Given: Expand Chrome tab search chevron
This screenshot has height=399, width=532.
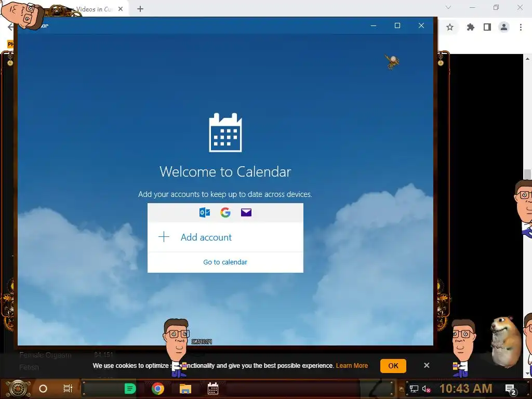Looking at the screenshot, I should point(448,7).
